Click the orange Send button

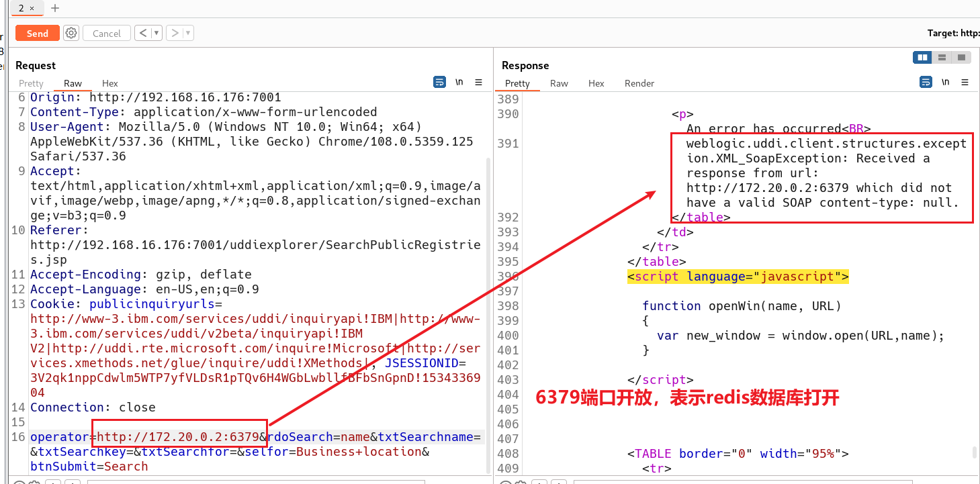38,33
